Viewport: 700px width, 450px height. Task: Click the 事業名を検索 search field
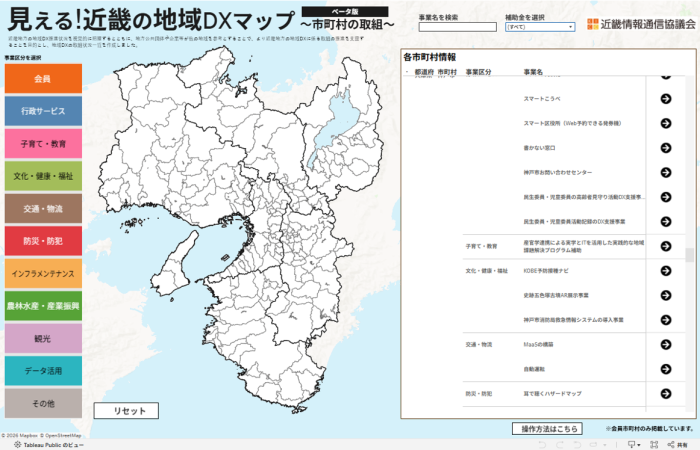[458, 27]
